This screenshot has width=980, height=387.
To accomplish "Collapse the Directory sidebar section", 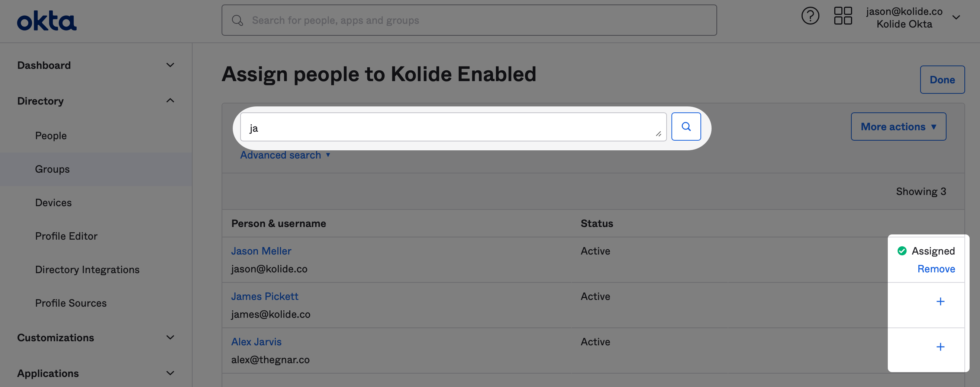I will click(170, 100).
